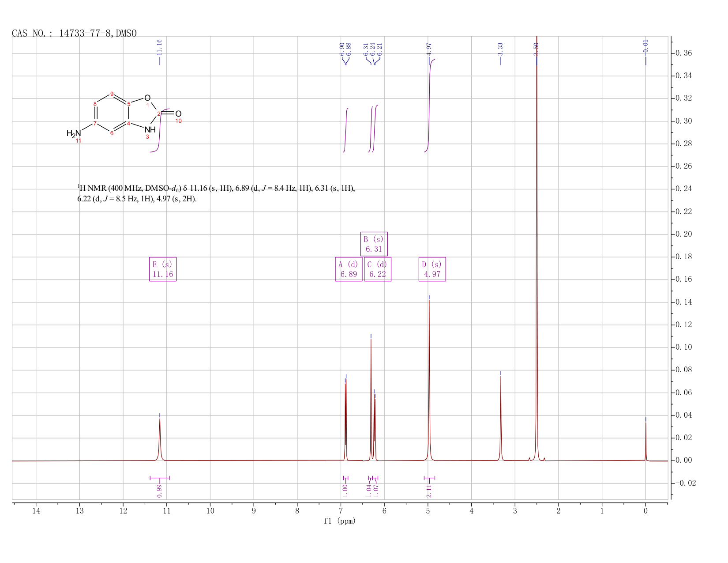
Task: Click the 0.01 TMS peak label
Action: [645, 46]
